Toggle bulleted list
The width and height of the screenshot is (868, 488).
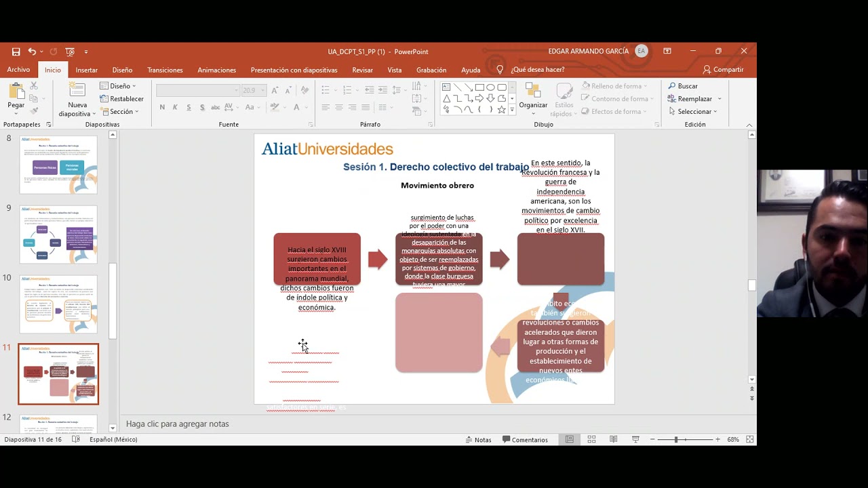tap(325, 90)
